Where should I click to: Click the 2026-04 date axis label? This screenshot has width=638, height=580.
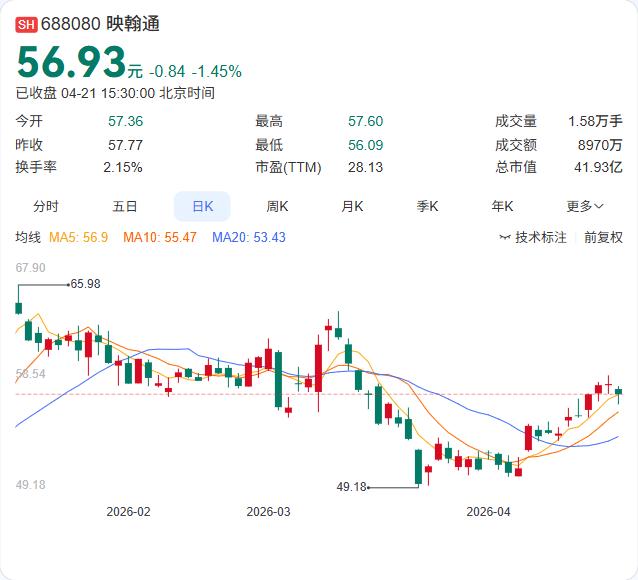pos(488,512)
